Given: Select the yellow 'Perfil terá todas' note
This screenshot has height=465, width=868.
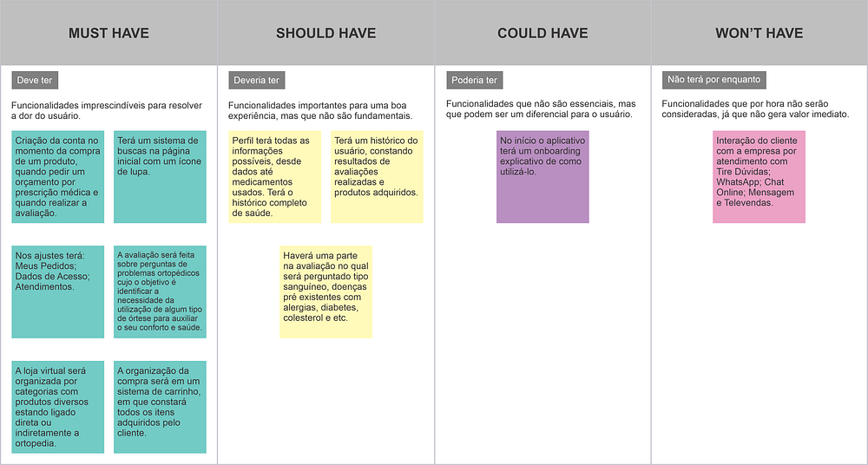Looking at the screenshot, I should click(x=274, y=177).
